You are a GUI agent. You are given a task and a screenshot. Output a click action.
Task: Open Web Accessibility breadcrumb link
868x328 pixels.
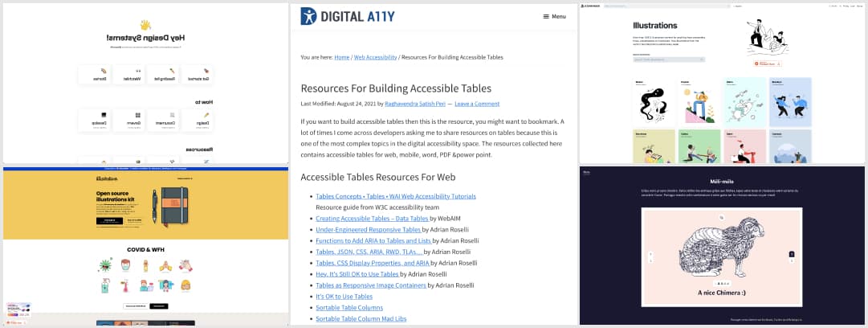pyautogui.click(x=376, y=58)
